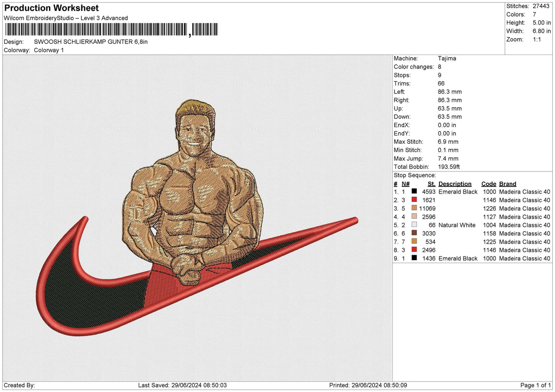Select the St. column header
Image resolution: width=555 pixels, height=392 pixels.
tap(432, 184)
